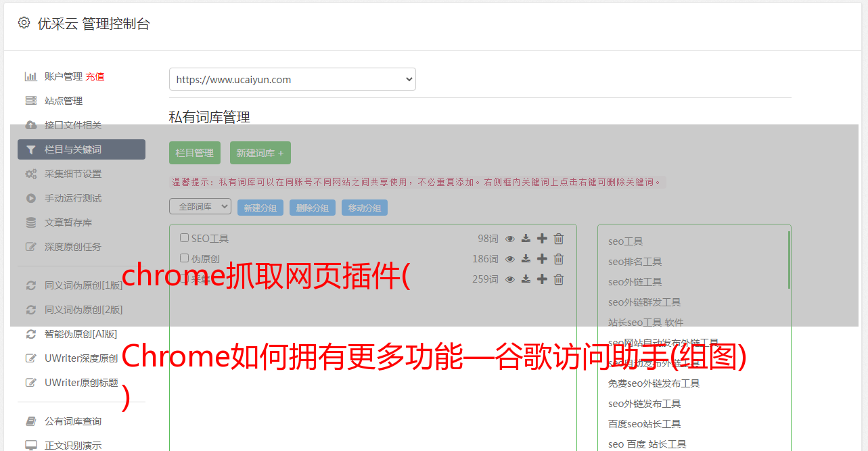The image size is (868, 451).
Task: Delete the SEO工具 library with trash icon
Action: [x=559, y=239]
